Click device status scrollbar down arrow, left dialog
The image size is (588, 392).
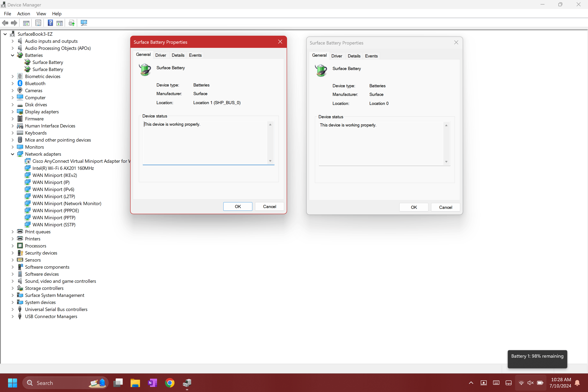click(x=270, y=161)
